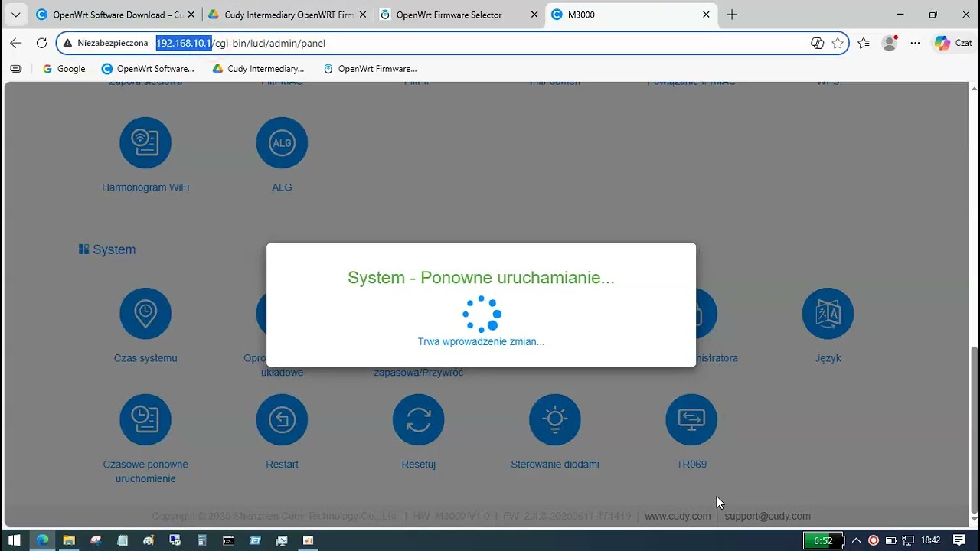Open OpenWrt Software bookmark

coord(149,69)
